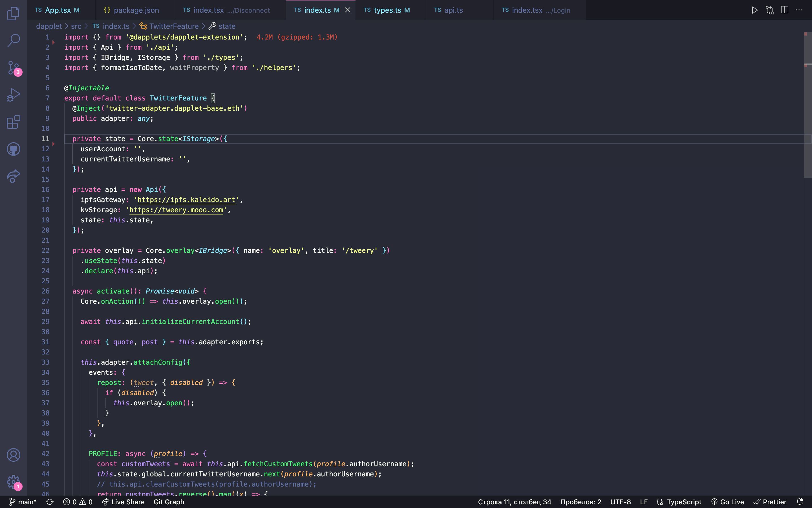Click the PROFILE key on line 42
The image size is (812, 508).
click(x=103, y=454)
